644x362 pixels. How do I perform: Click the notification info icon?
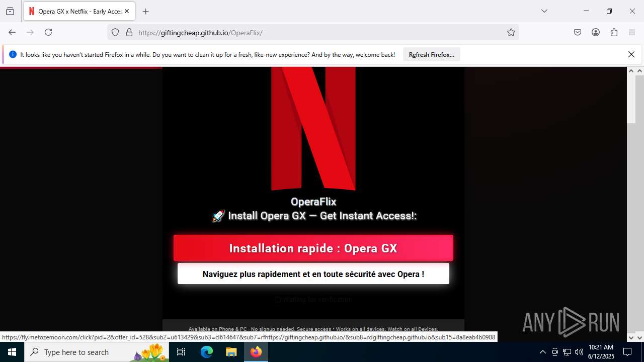click(13, 54)
